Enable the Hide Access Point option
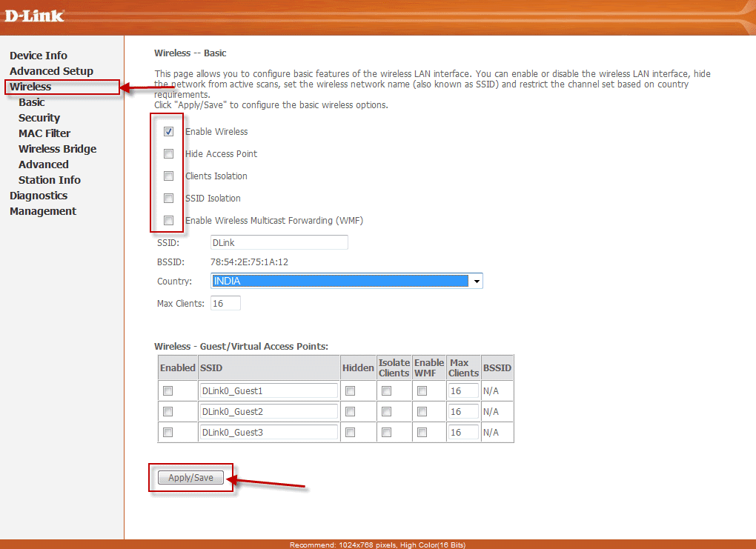 coord(168,153)
